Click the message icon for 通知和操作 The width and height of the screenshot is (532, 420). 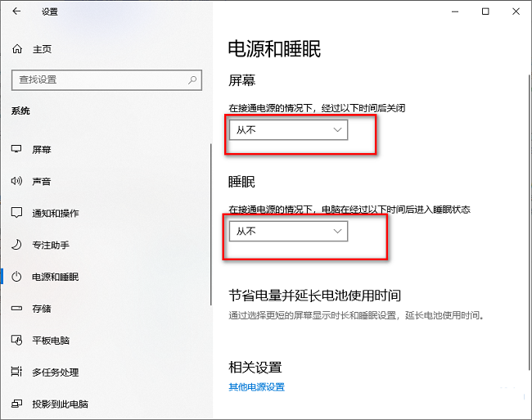coord(16,213)
